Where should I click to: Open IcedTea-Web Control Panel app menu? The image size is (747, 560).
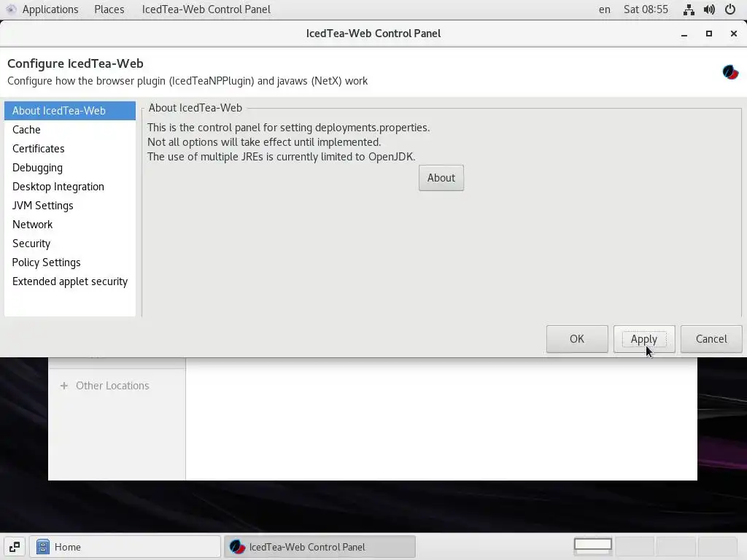[x=206, y=9]
